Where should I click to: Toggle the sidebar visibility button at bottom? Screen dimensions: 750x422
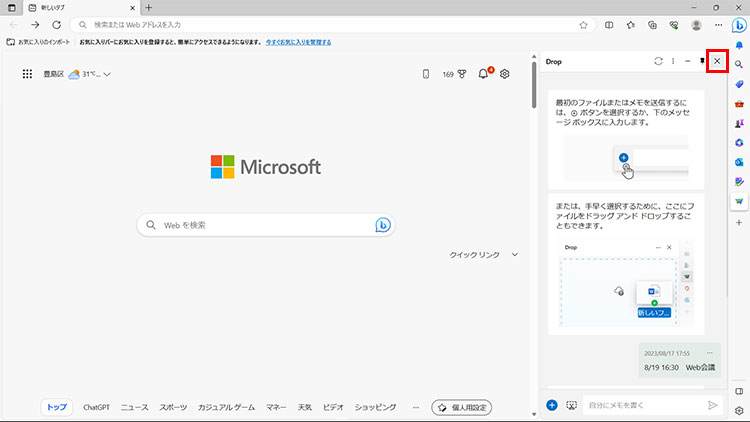(x=739, y=390)
